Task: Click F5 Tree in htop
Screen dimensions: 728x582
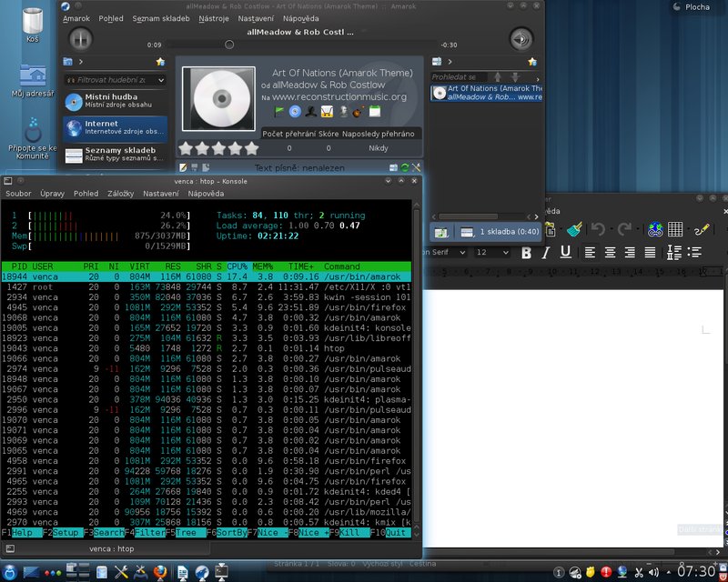Action: 186,532
